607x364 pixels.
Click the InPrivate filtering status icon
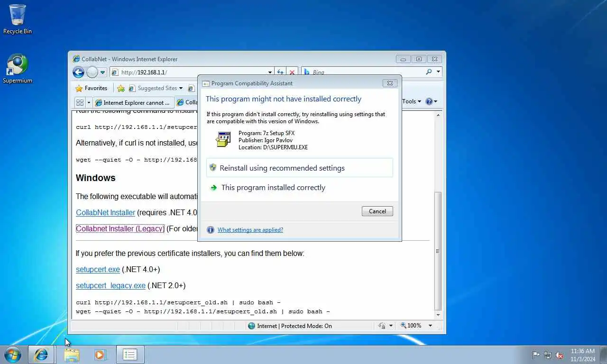coord(382,326)
